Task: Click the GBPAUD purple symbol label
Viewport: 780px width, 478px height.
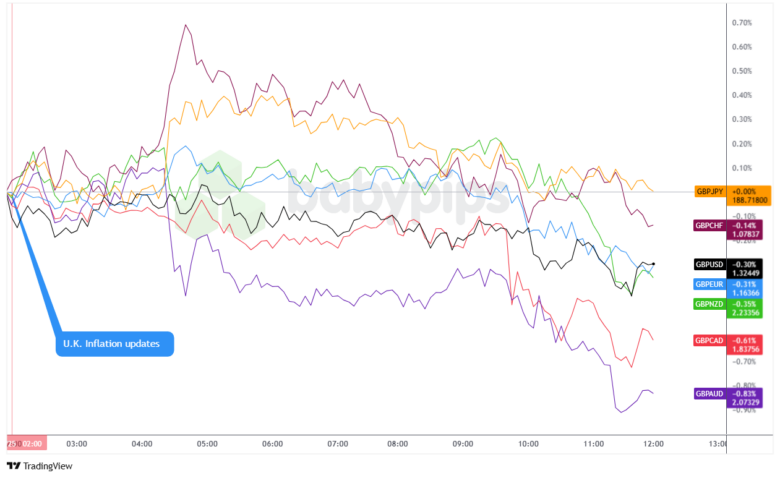Action: point(709,394)
